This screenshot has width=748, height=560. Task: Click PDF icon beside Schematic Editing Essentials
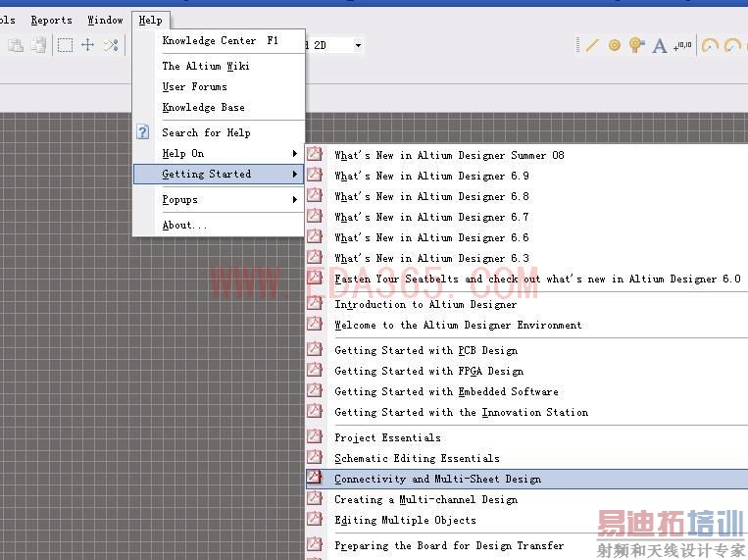tap(315, 456)
